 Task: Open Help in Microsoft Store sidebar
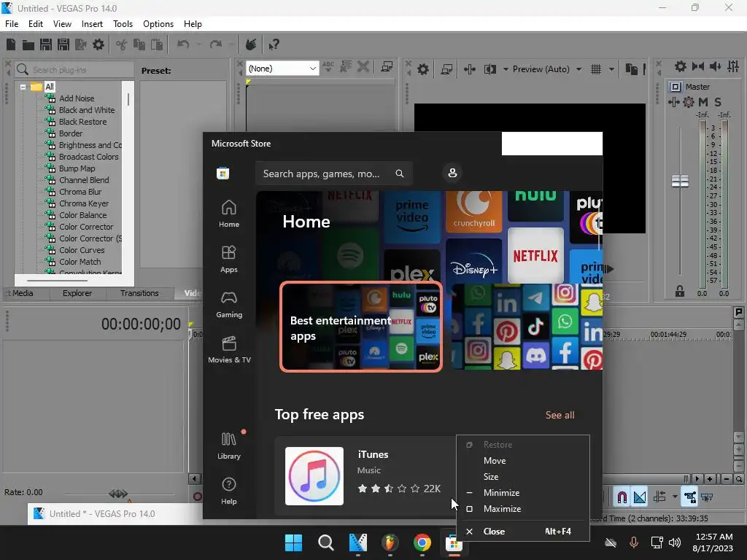(228, 491)
